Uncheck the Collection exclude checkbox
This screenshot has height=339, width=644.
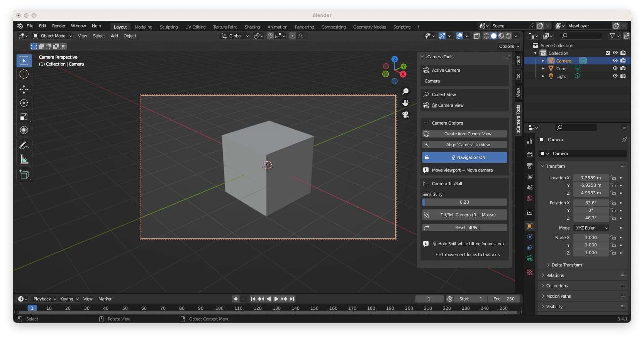607,53
